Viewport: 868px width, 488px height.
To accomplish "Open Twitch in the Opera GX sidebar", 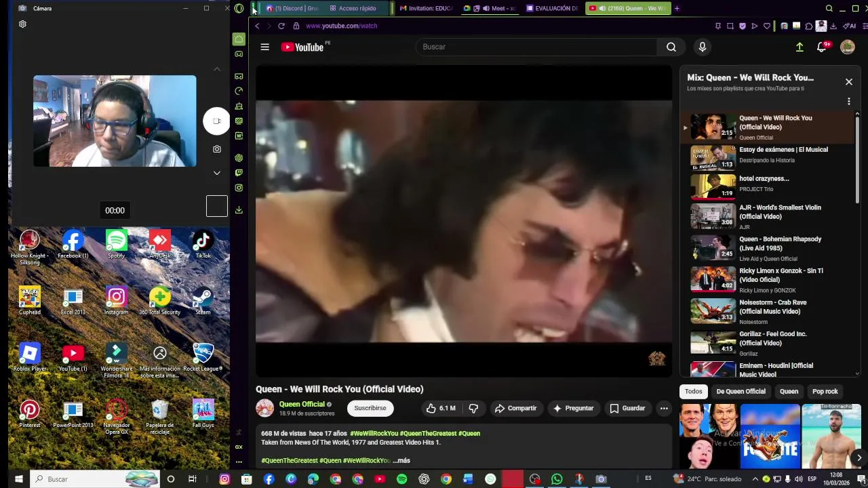I will [239, 173].
